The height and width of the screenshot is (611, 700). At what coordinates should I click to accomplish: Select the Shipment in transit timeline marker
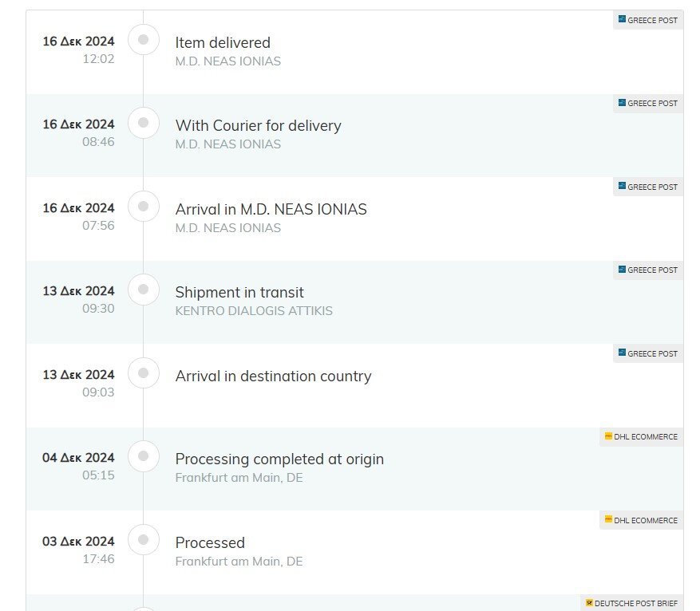[144, 290]
